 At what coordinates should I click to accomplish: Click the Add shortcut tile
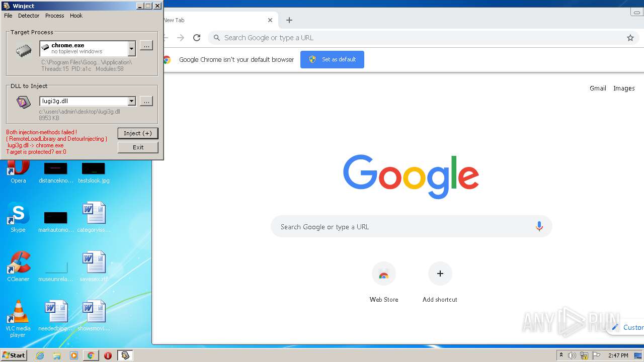tap(440, 283)
